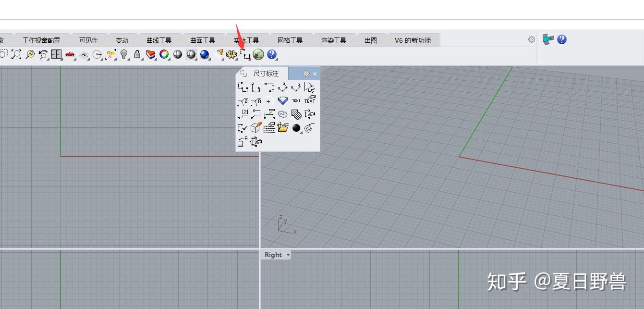Open the 尺寸标注 panel gear settings
The image size is (644, 309).
tap(306, 74)
